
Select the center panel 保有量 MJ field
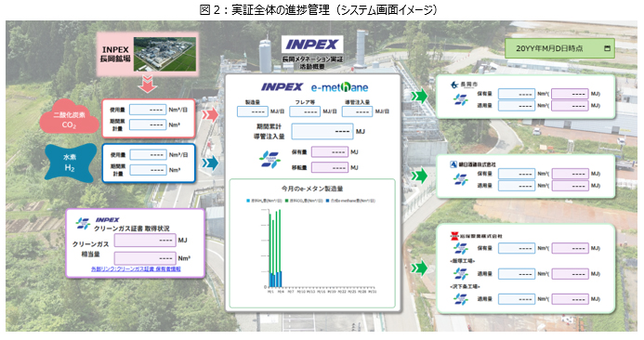[x=330, y=152]
